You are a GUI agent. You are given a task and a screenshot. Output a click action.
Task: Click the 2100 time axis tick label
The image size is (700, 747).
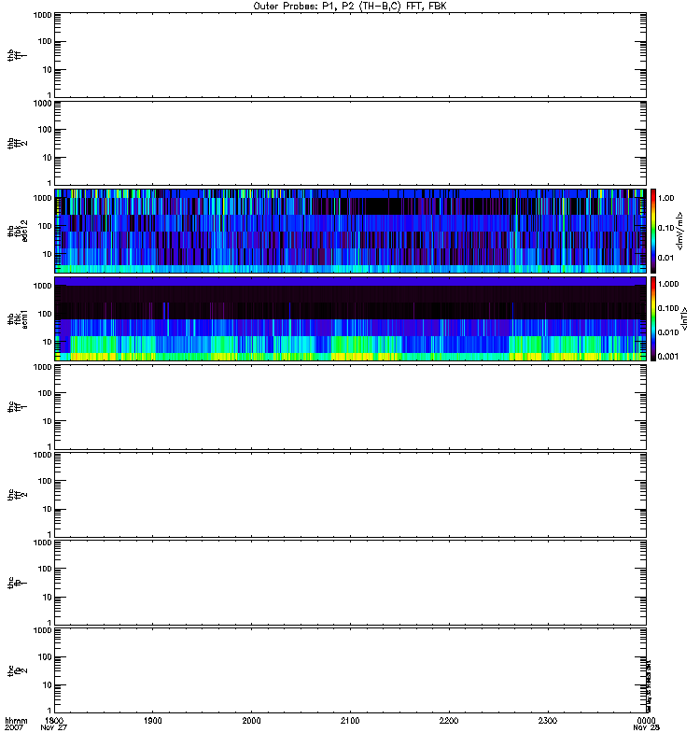coord(350,721)
